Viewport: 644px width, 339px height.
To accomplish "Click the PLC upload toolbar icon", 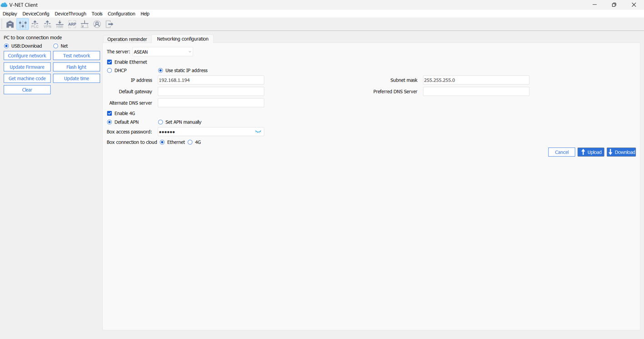I will [35, 25].
